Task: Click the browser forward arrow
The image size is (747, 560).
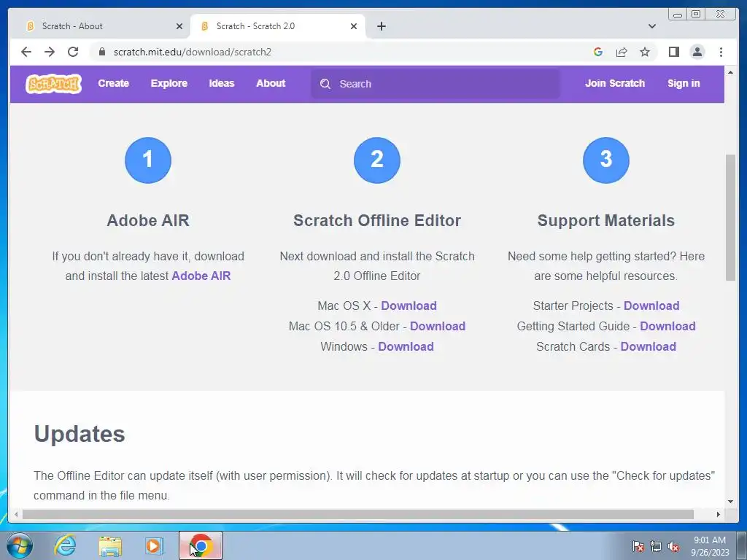Action: (x=50, y=52)
